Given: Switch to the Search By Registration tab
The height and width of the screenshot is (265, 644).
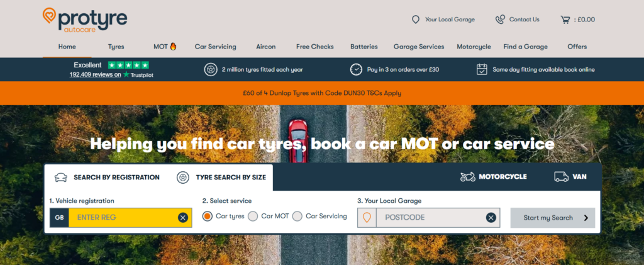Looking at the screenshot, I should pyautogui.click(x=107, y=178).
